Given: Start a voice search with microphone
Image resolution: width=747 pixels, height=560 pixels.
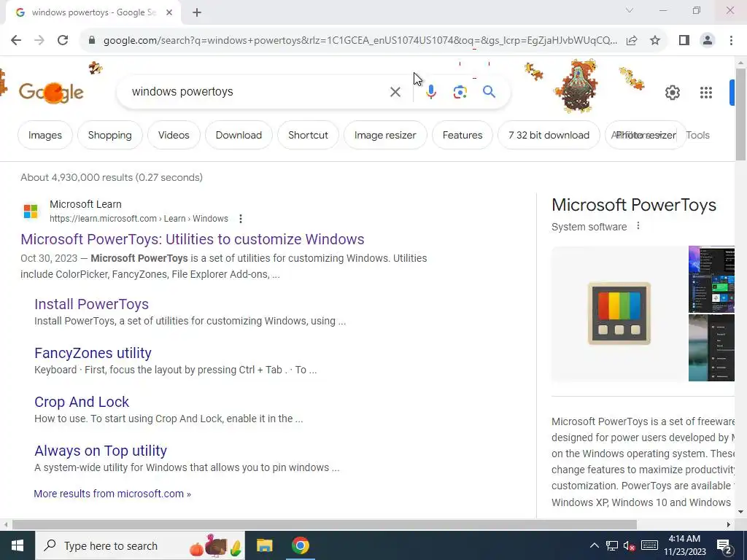Looking at the screenshot, I should click(430, 91).
